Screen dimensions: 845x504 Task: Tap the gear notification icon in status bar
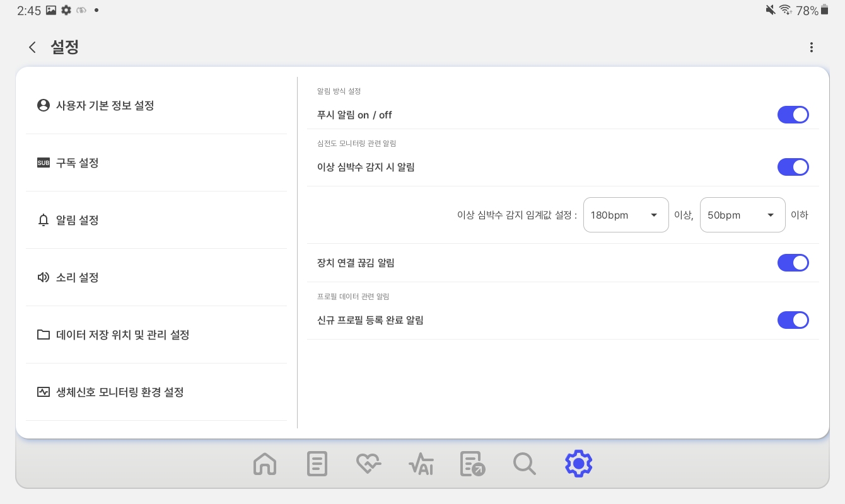pos(66,10)
